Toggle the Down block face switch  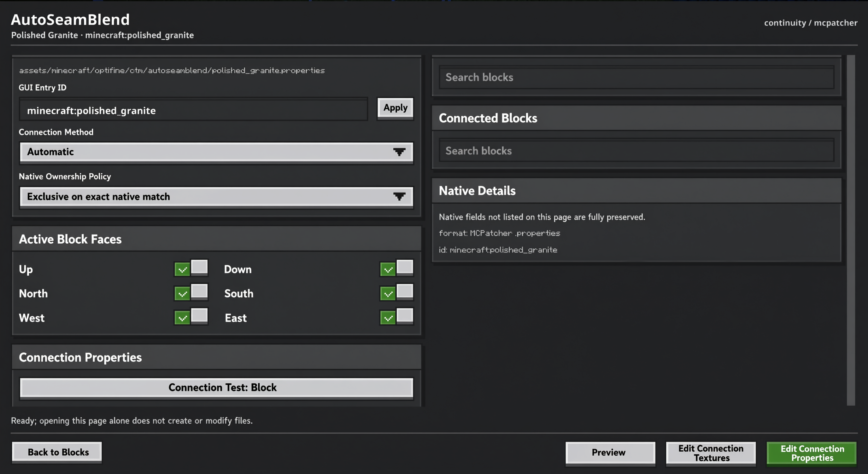coord(396,268)
